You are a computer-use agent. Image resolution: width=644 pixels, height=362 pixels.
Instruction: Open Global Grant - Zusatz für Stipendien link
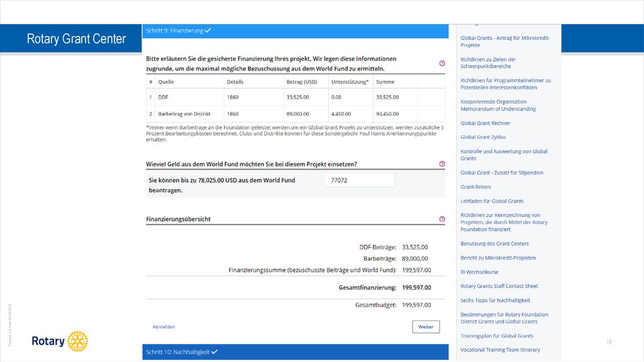[x=501, y=173]
